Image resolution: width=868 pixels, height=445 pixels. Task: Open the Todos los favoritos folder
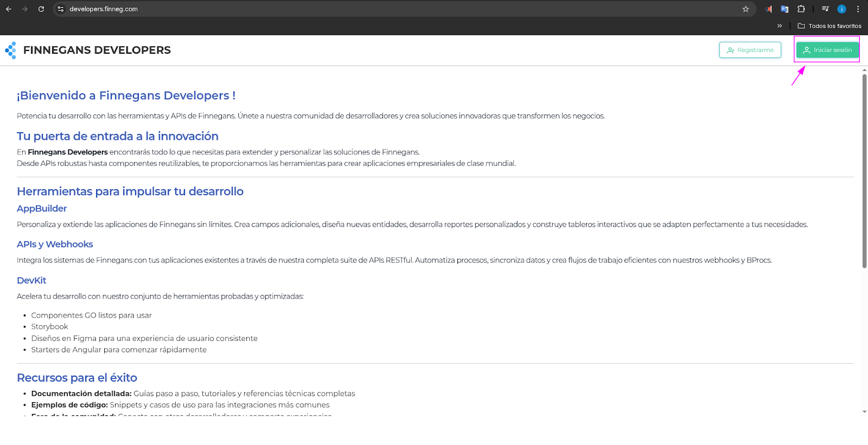(829, 26)
